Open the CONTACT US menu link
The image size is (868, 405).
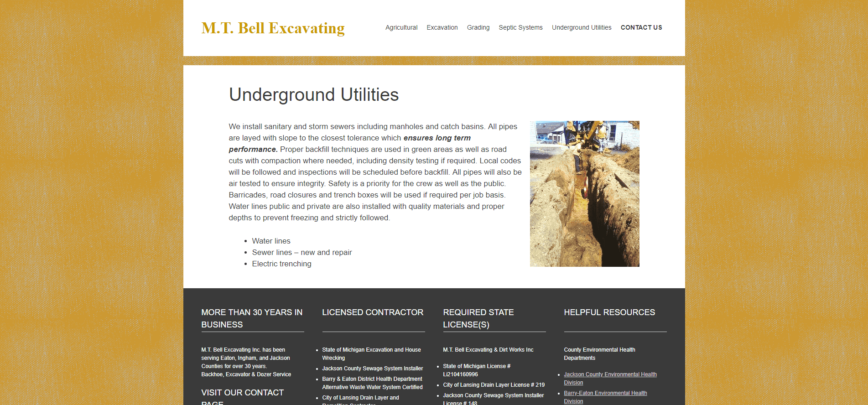click(x=641, y=27)
